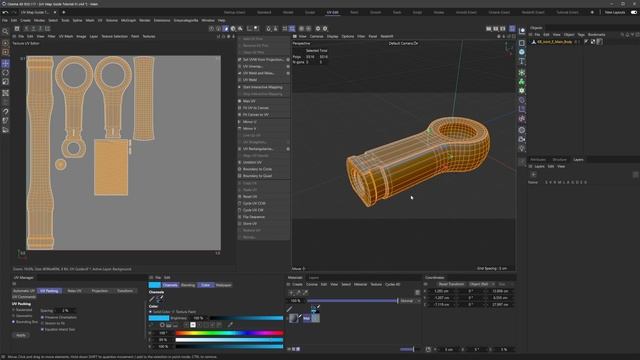Open the layout options dot beside New Layouts

(x=592, y=12)
